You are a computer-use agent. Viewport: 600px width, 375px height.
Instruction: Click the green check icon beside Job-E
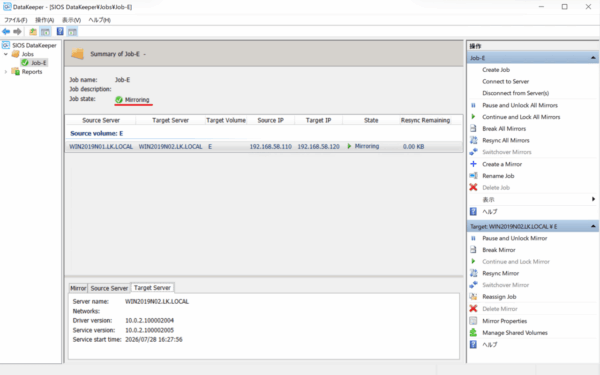tap(25, 63)
